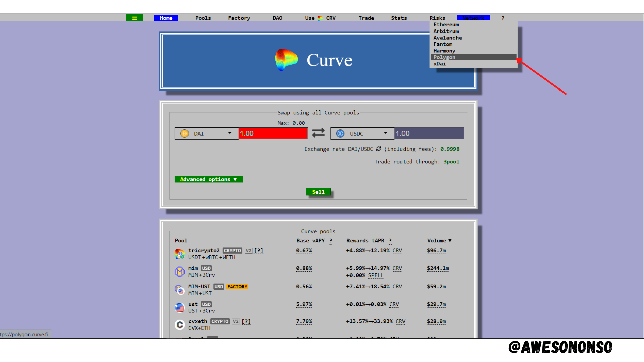The width and height of the screenshot is (644, 362).
Task: Click the Pool column header
Action: (x=181, y=241)
